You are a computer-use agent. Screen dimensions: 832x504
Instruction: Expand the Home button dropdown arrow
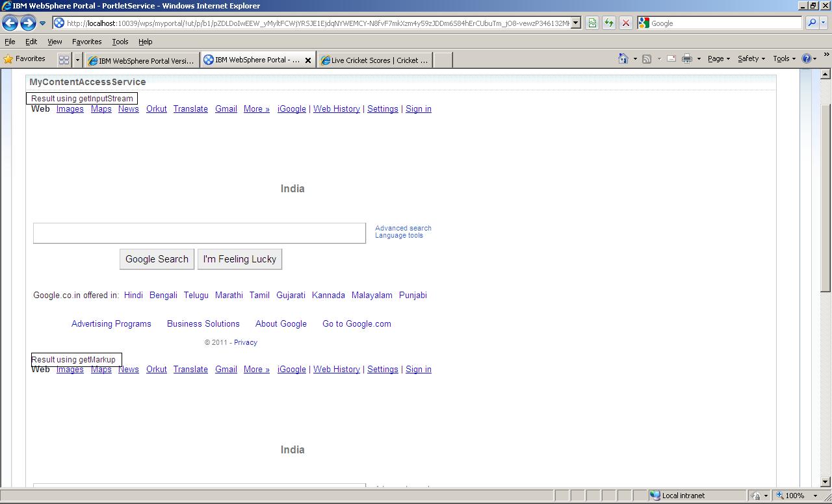pyautogui.click(x=635, y=58)
